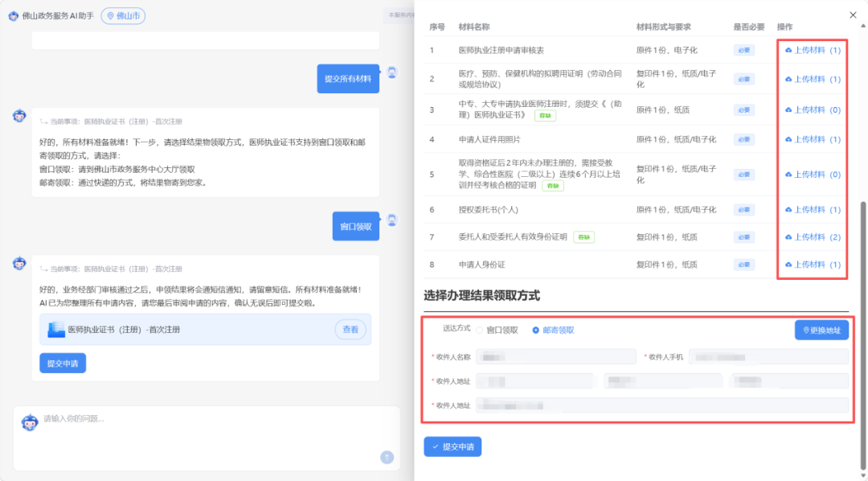The image size is (868, 481).
Task: Upload material for 委托人和受委托人有效身份证明
Action: coord(813,236)
